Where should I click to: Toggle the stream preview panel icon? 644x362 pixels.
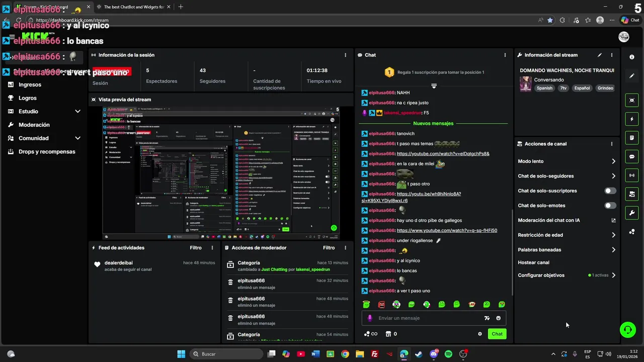click(x=632, y=101)
